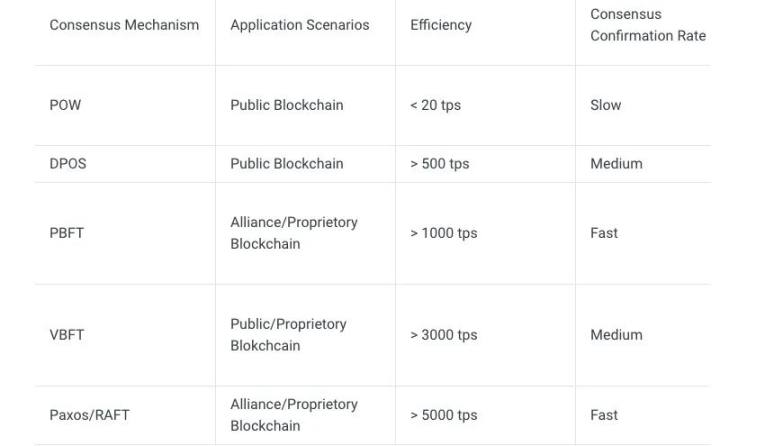
Task: Click the "> 5000 tps" efficiency value
Action: pyautogui.click(x=443, y=415)
